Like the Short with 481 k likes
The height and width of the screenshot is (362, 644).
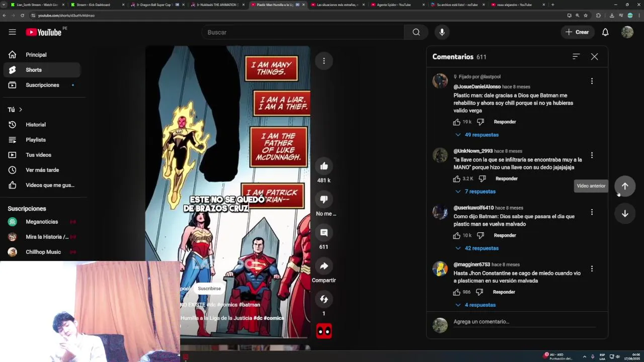(x=324, y=166)
